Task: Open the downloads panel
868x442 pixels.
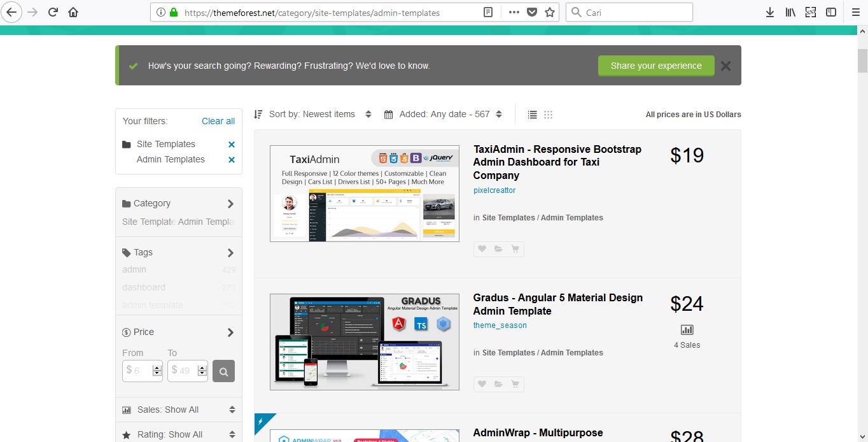Action: click(769, 12)
